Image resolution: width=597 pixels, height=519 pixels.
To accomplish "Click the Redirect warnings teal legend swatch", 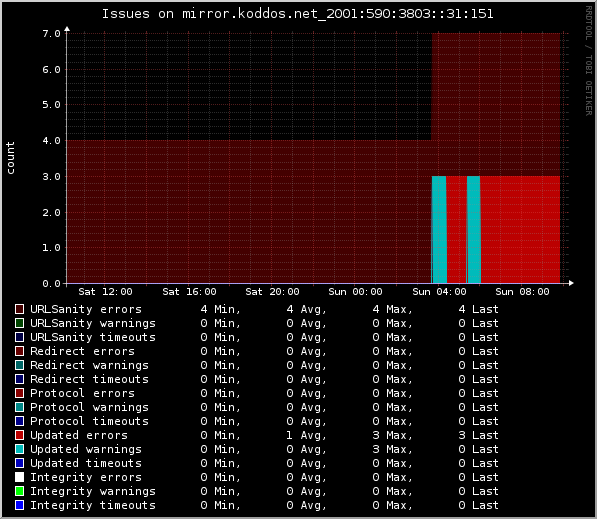I will [19, 365].
